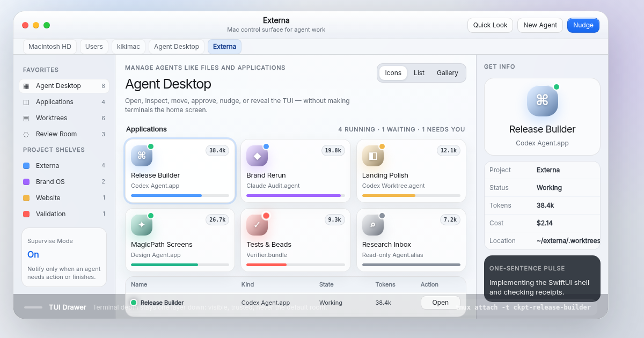Click the Verifier.bundle label
This screenshot has width=644, height=338.
click(267, 255)
